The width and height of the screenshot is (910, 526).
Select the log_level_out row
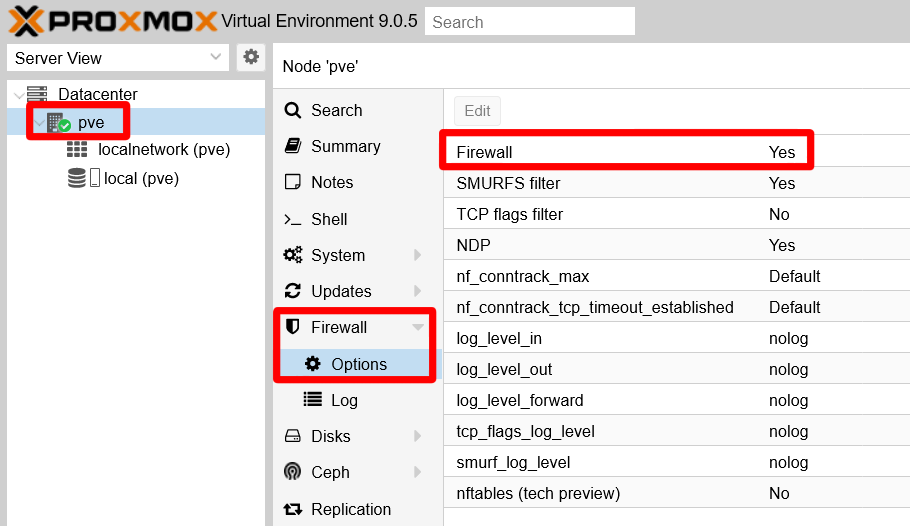(677, 369)
